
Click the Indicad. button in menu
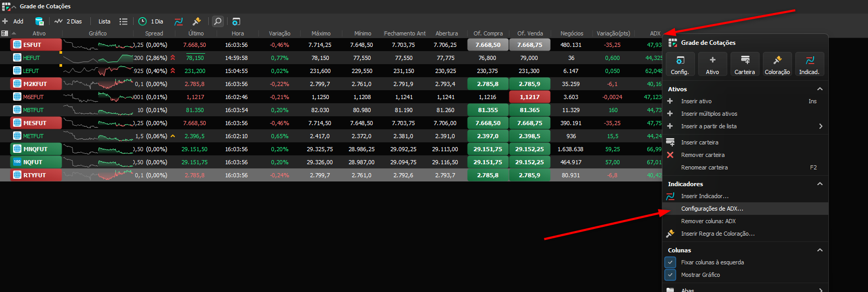810,64
